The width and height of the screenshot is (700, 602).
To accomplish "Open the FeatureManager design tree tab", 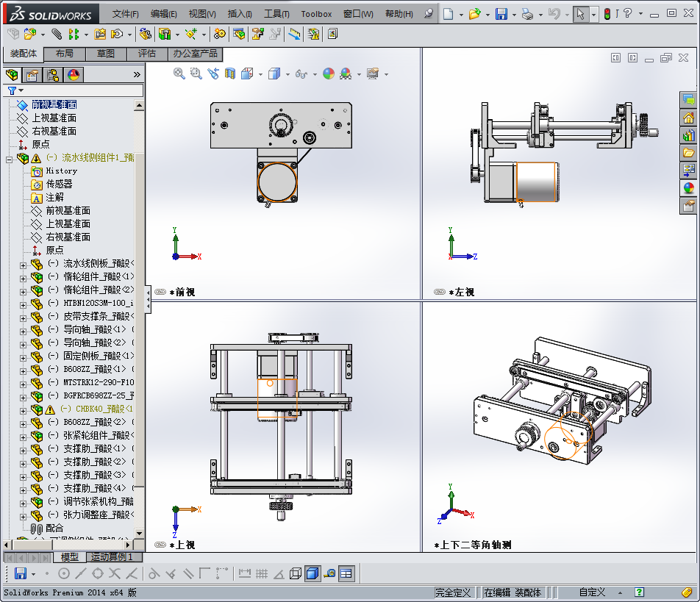I will coord(12,74).
